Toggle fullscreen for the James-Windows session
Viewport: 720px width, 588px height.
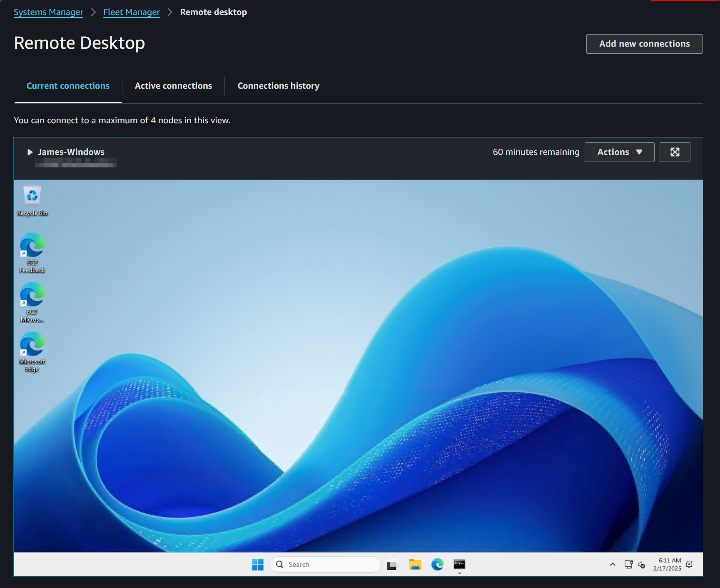(675, 152)
